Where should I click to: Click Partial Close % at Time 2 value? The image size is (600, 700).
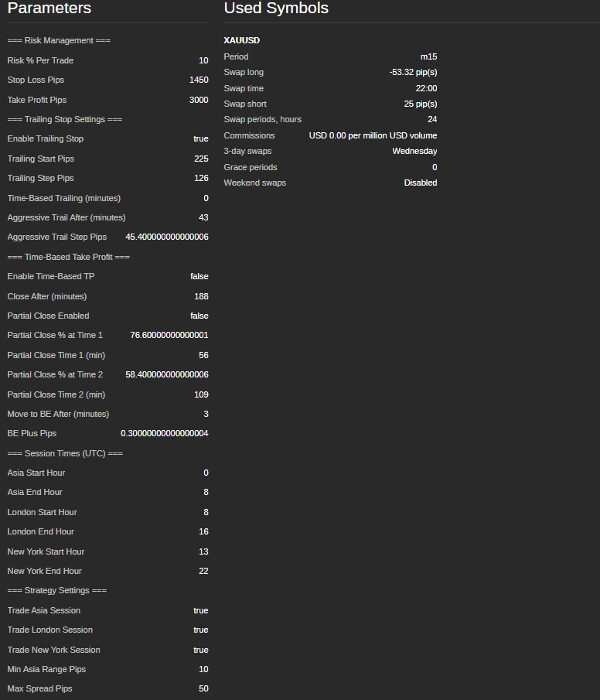(167, 375)
